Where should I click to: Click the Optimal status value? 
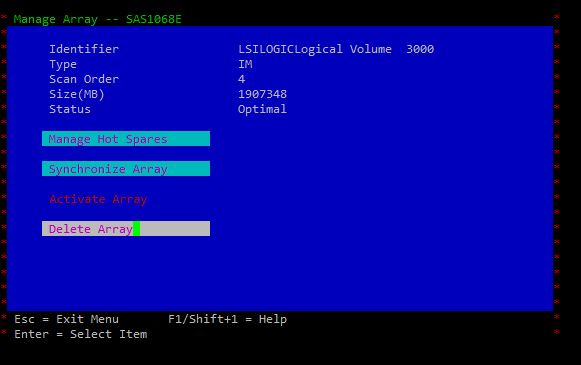pos(262,109)
